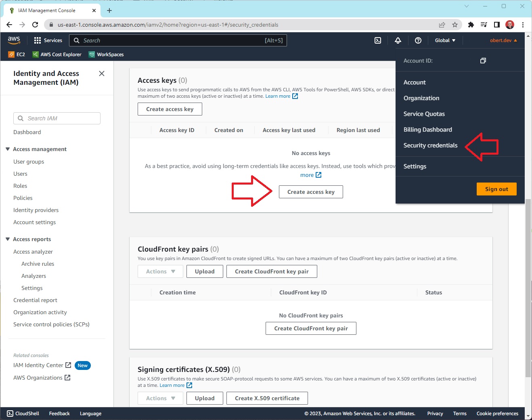Screen dimensions: 532x420
Task: Reload the page in the browser
Action: pos(35,25)
